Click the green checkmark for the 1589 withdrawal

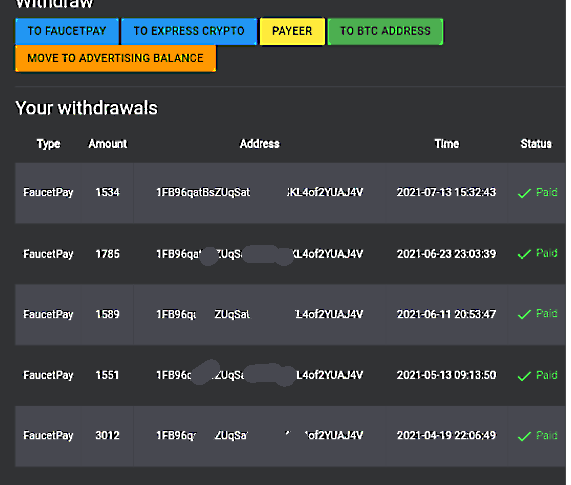coord(524,315)
